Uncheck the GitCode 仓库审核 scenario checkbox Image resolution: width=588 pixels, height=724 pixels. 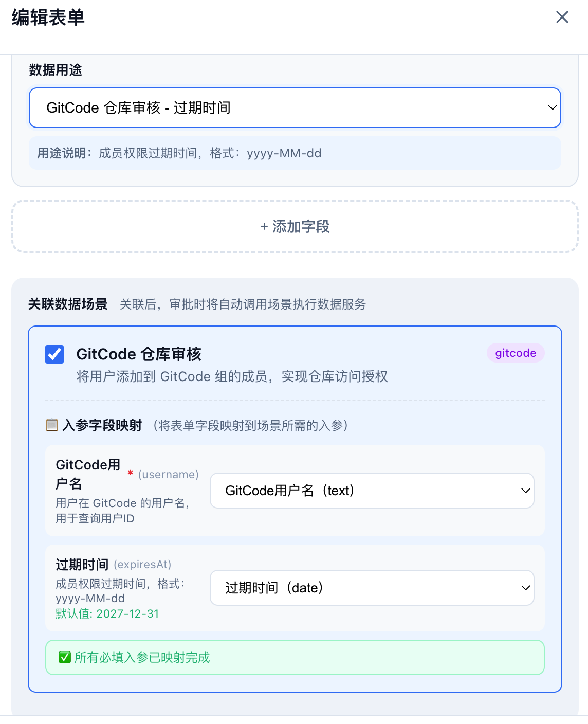pyautogui.click(x=54, y=354)
